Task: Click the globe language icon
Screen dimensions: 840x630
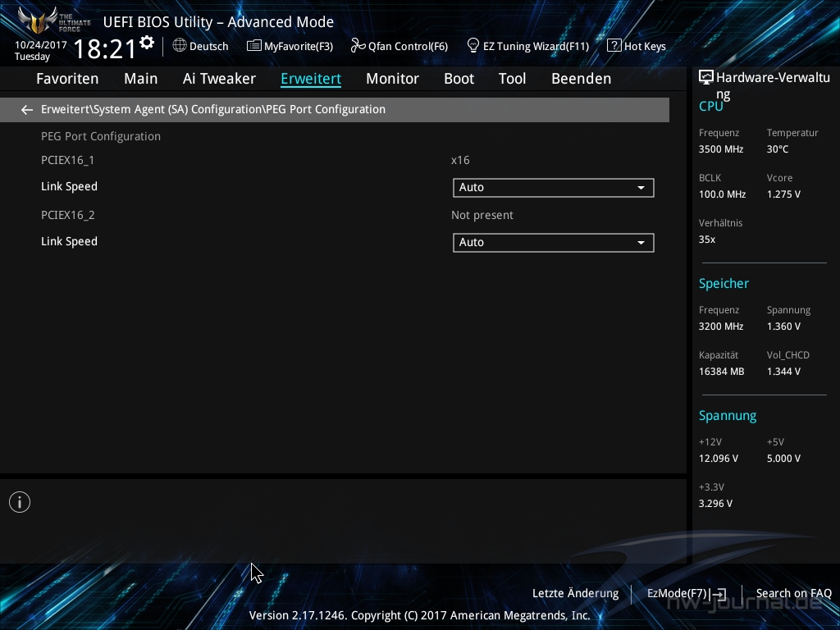Action: tap(180, 46)
